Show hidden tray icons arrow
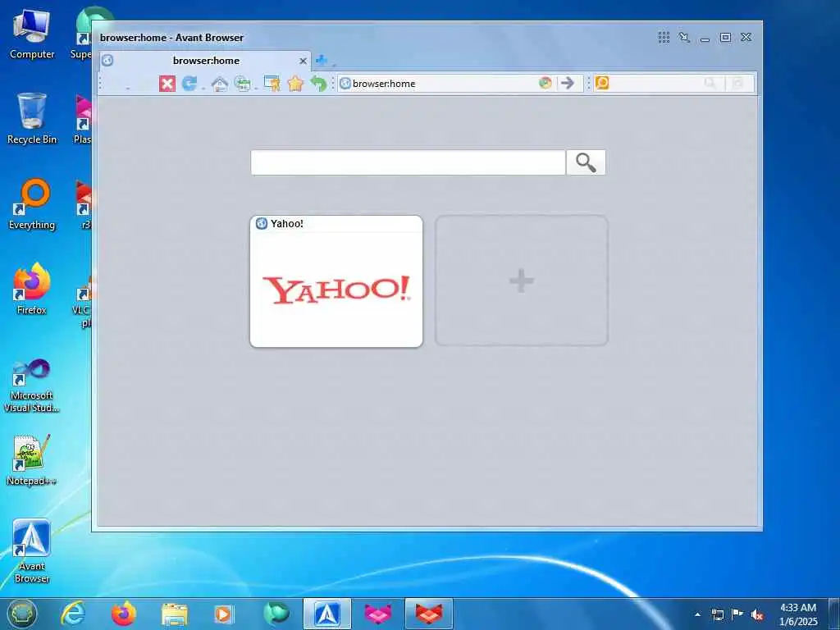The height and width of the screenshot is (630, 840). coord(697,614)
